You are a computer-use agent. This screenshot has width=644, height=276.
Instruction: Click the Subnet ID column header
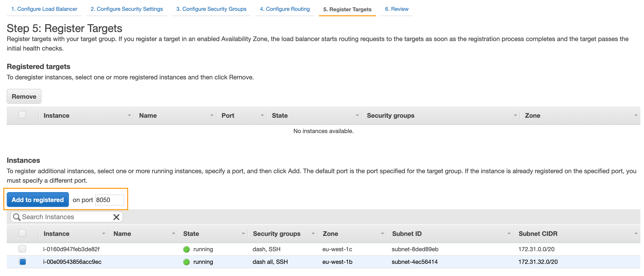(x=407, y=234)
